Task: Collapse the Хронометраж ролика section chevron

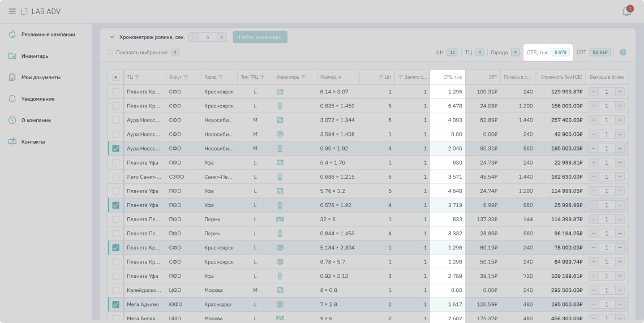Action: coord(111,37)
